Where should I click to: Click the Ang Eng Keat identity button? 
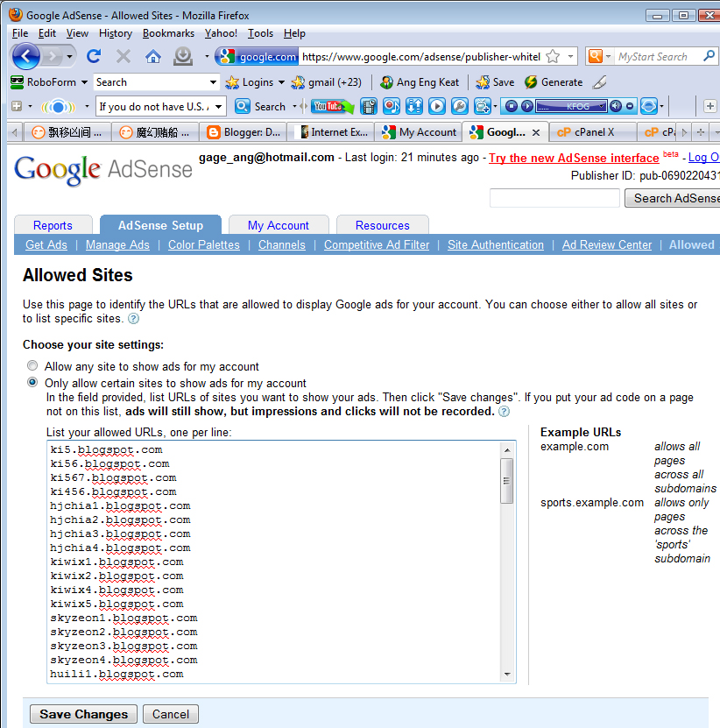click(420, 82)
